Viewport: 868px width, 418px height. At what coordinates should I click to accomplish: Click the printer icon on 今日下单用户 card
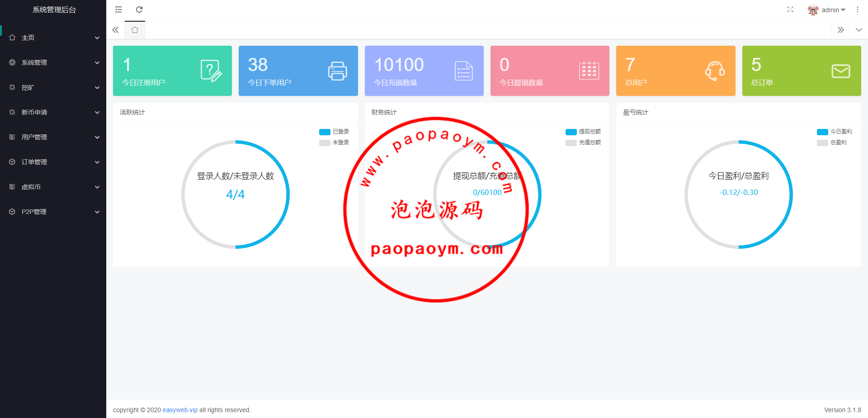[337, 71]
